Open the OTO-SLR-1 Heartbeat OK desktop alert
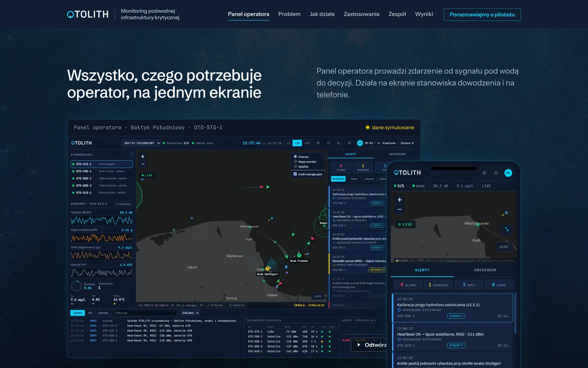This screenshot has height=368, width=588. pos(358,219)
